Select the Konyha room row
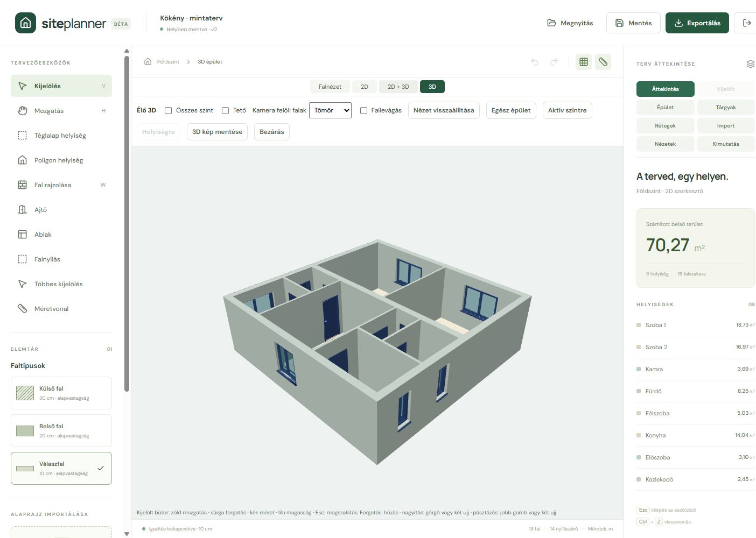Image resolution: width=756 pixels, height=538 pixels. tap(696, 435)
